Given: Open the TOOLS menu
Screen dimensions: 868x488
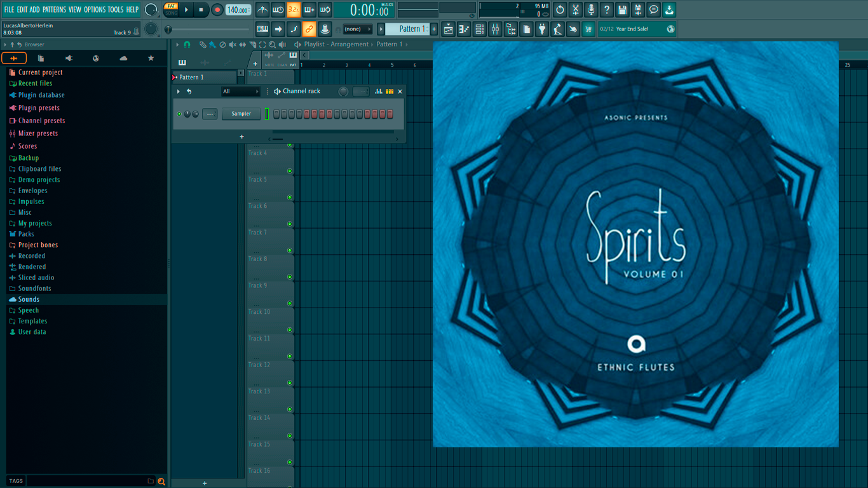Looking at the screenshot, I should click(116, 10).
